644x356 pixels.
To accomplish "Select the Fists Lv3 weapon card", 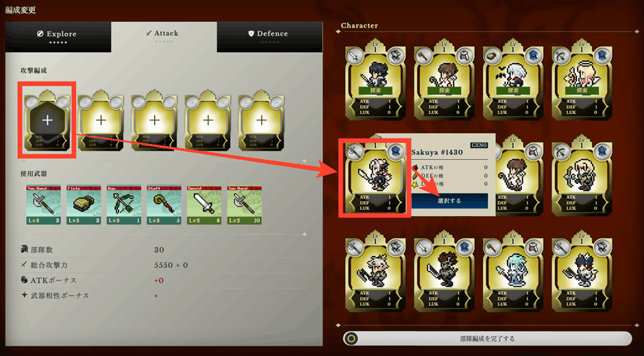I will click(84, 204).
